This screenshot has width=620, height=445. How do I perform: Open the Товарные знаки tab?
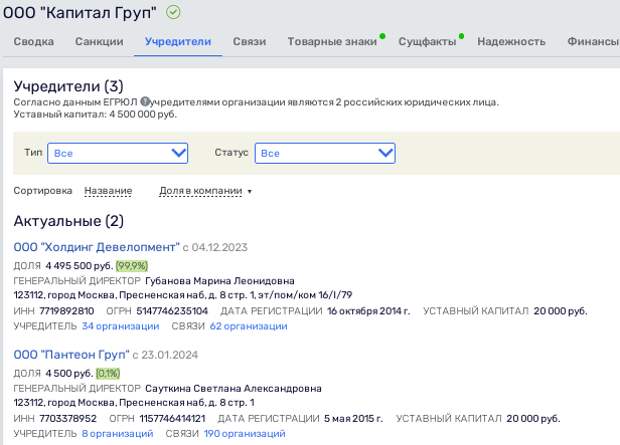(x=332, y=42)
